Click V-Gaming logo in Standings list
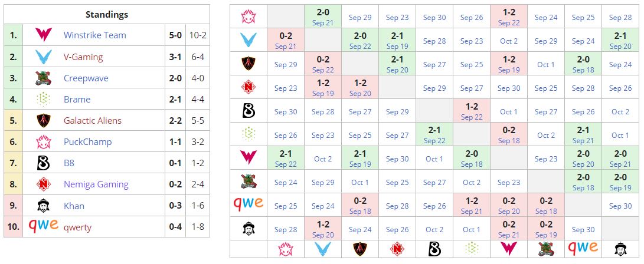The width and height of the screenshot is (644, 264). coord(43,57)
